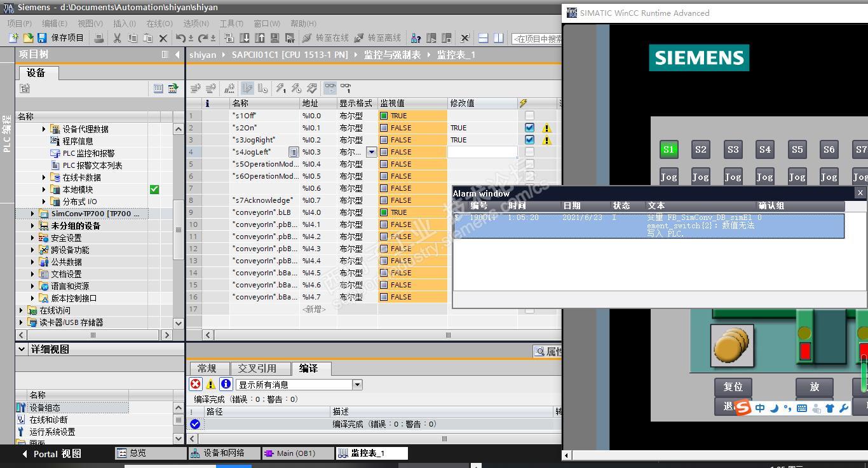Expand the 公共数据 tree node
This screenshot has height=468, width=868.
33,262
